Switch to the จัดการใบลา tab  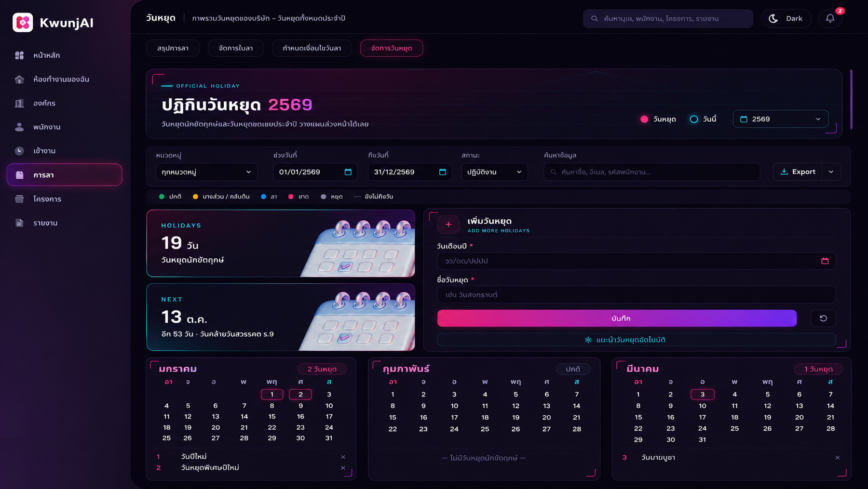click(x=236, y=48)
